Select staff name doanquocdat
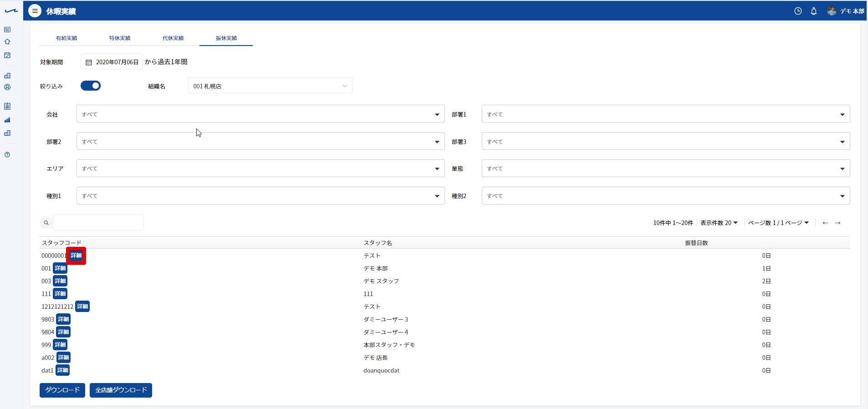This screenshot has height=409, width=868. click(x=382, y=370)
